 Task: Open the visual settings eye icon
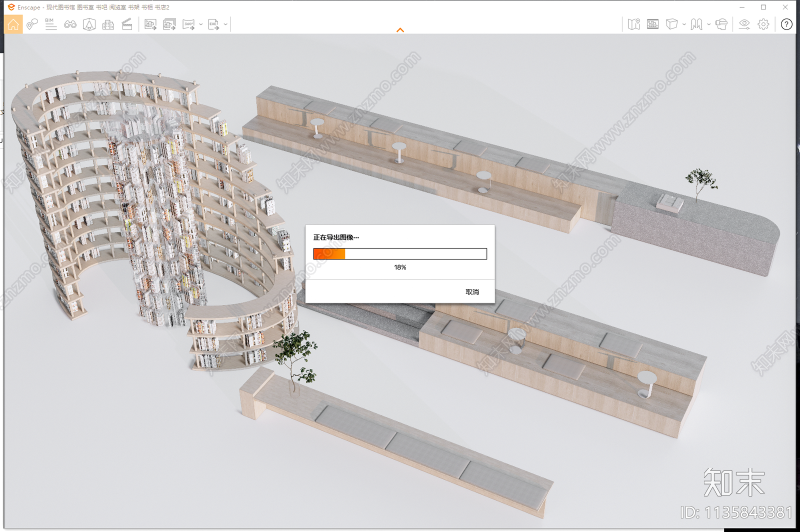point(744,24)
